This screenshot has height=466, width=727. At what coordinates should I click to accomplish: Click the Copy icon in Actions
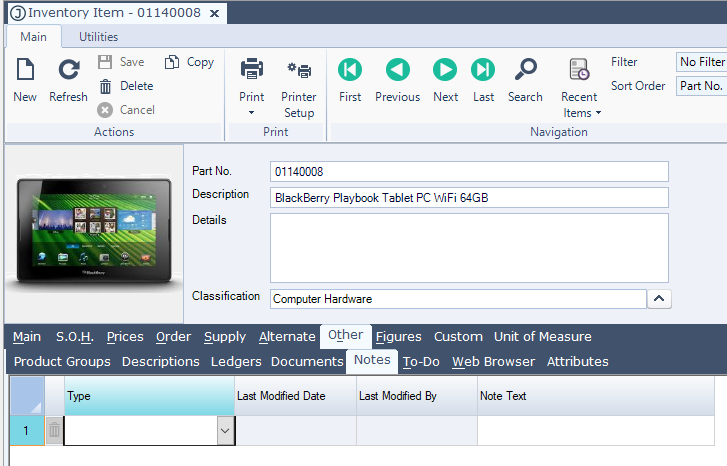pyautogui.click(x=172, y=62)
